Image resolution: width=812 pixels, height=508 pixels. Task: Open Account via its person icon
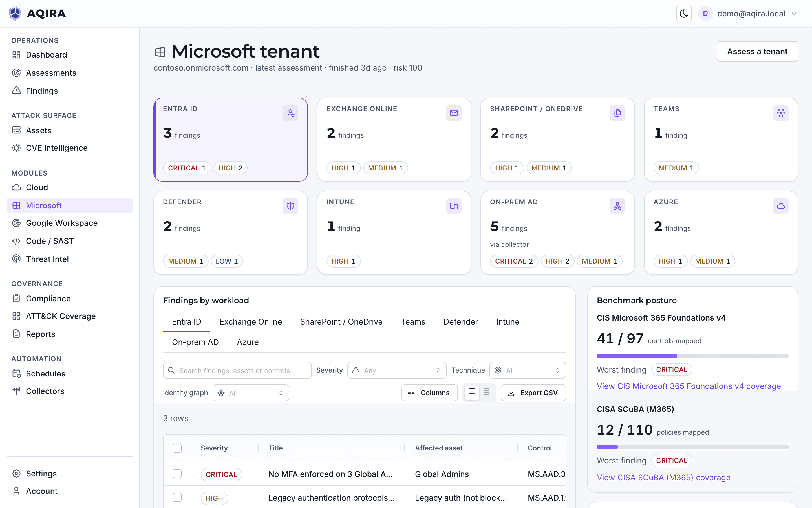(x=16, y=491)
